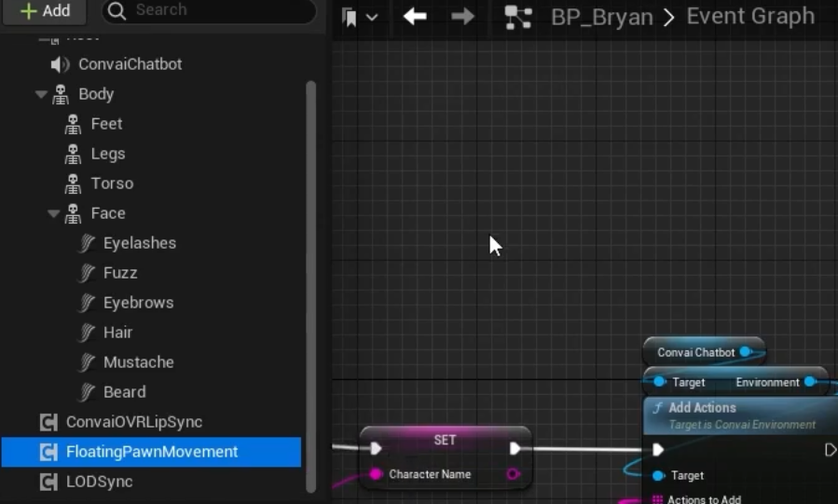The height and width of the screenshot is (504, 838).
Task: Click the component icon beside FloatingPawnMovement
Action: [x=48, y=453]
